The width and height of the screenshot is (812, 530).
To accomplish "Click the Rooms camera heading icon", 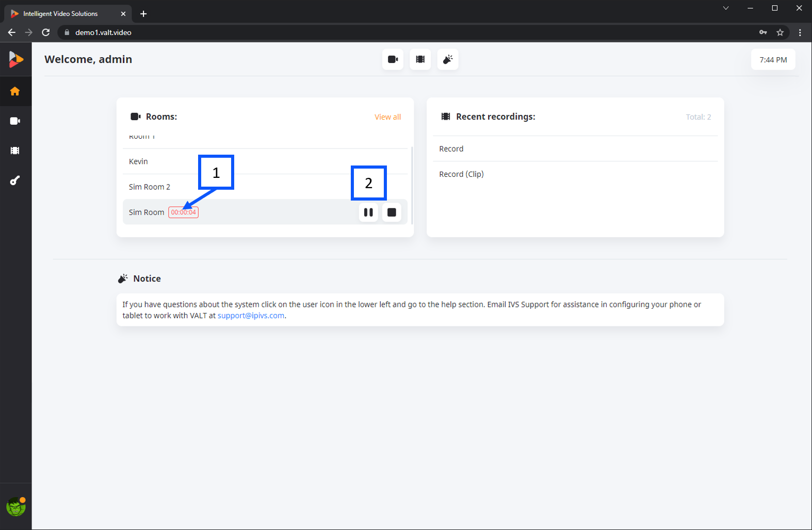I will point(136,117).
